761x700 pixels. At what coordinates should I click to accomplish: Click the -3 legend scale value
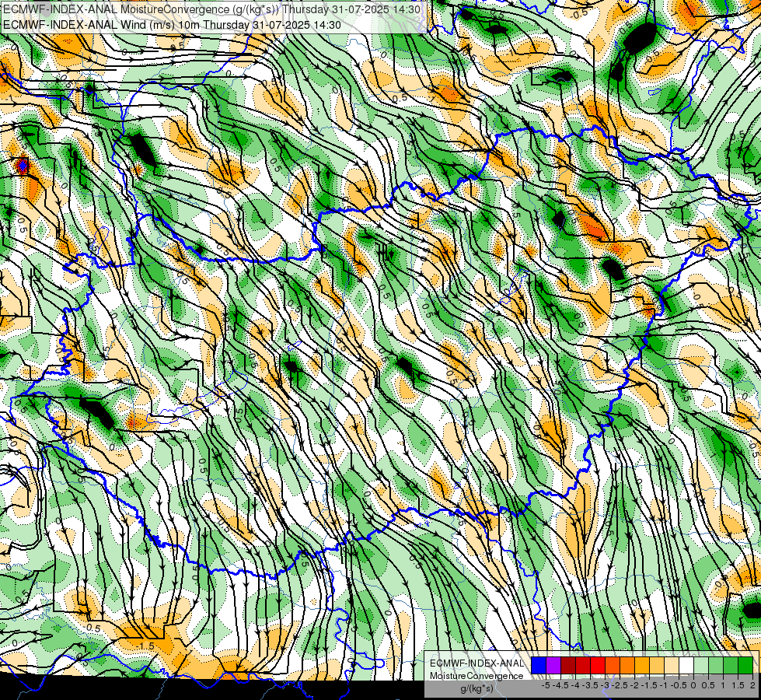[x=605, y=685]
